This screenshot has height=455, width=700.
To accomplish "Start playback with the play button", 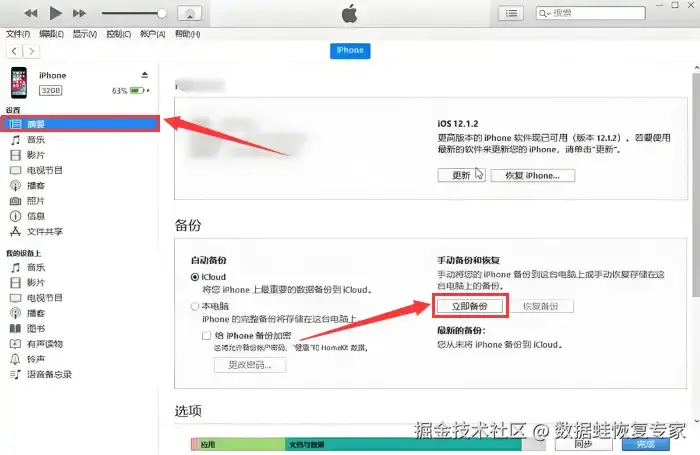I will [55, 13].
